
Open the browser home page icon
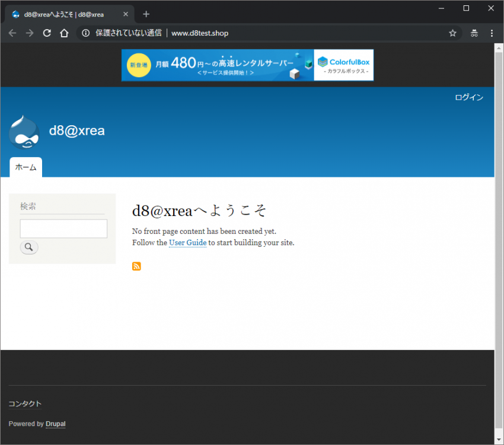click(64, 33)
